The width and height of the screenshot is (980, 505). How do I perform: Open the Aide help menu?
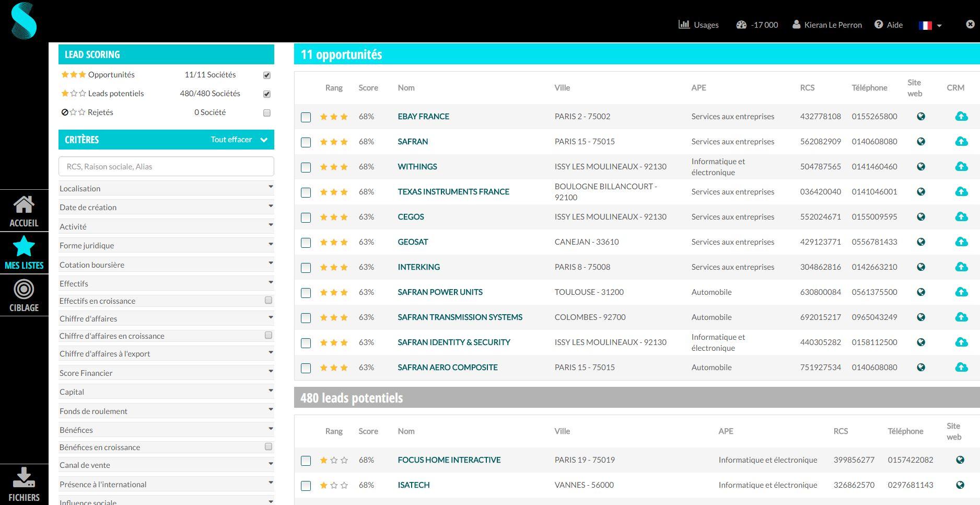[x=889, y=25]
